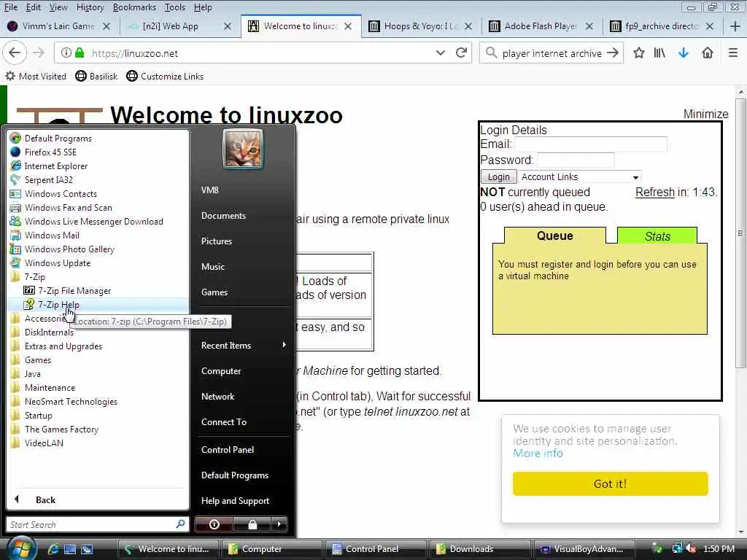
Task: Open the Downloads taskbar window
Action: pyautogui.click(x=480, y=549)
